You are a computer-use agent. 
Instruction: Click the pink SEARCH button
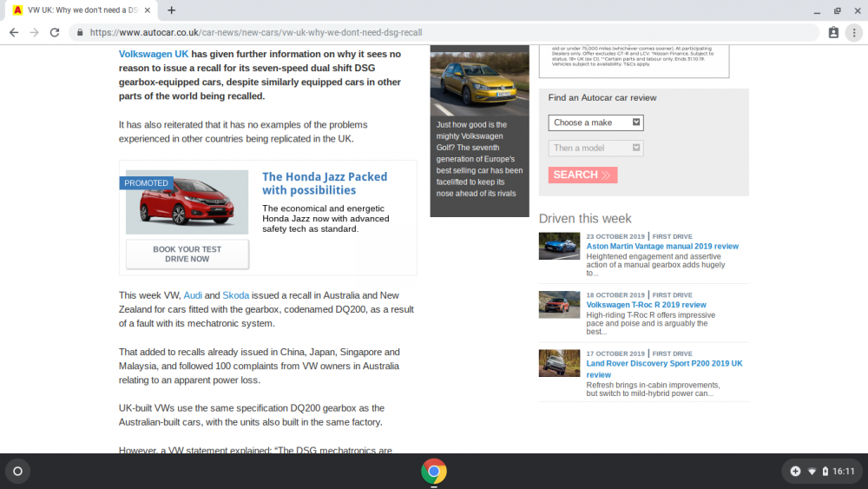[582, 175]
